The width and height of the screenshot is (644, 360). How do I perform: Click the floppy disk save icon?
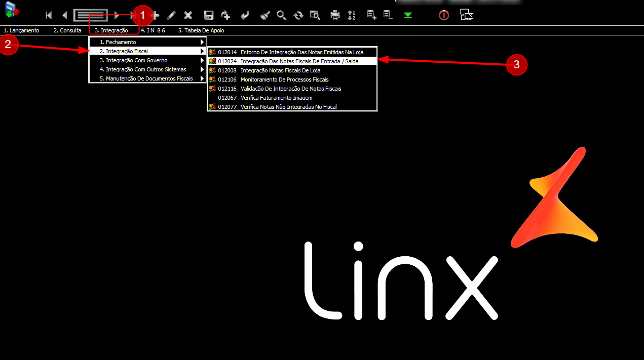pyautogui.click(x=208, y=16)
